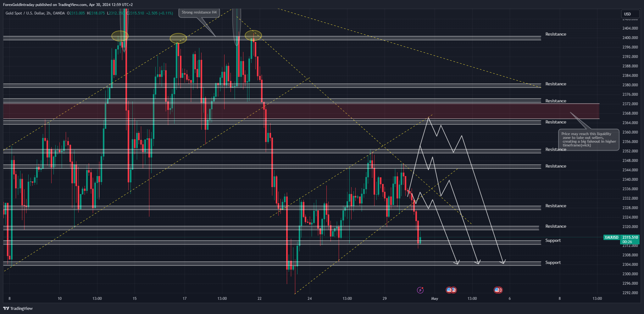Click the 00:26 candle countdown timer
The height and width of the screenshot is (314, 644).
(627, 242)
